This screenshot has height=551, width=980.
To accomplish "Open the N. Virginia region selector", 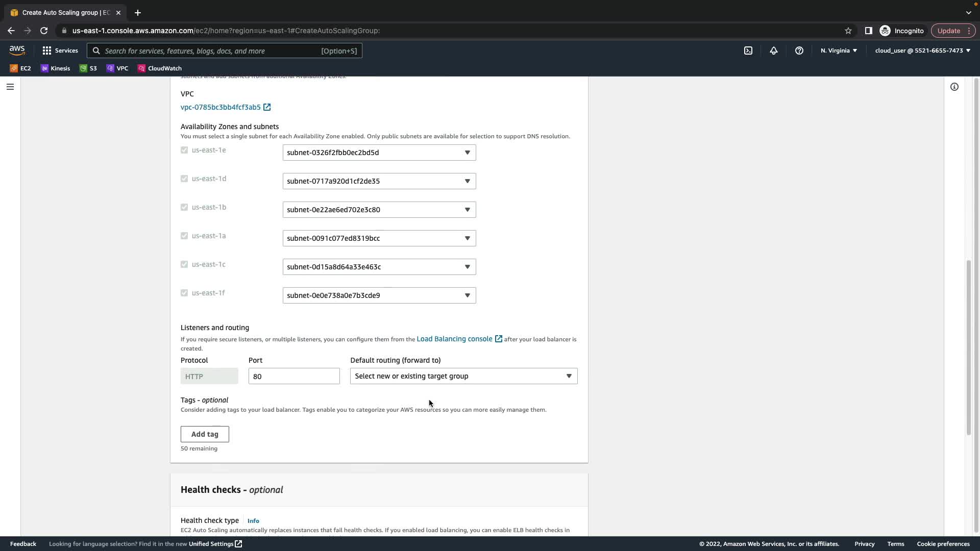I will pyautogui.click(x=839, y=51).
